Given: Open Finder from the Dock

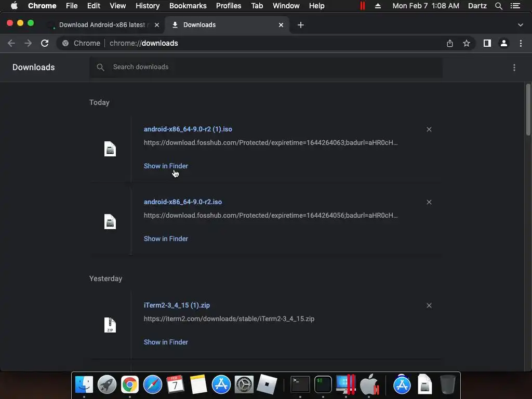Looking at the screenshot, I should (x=84, y=385).
